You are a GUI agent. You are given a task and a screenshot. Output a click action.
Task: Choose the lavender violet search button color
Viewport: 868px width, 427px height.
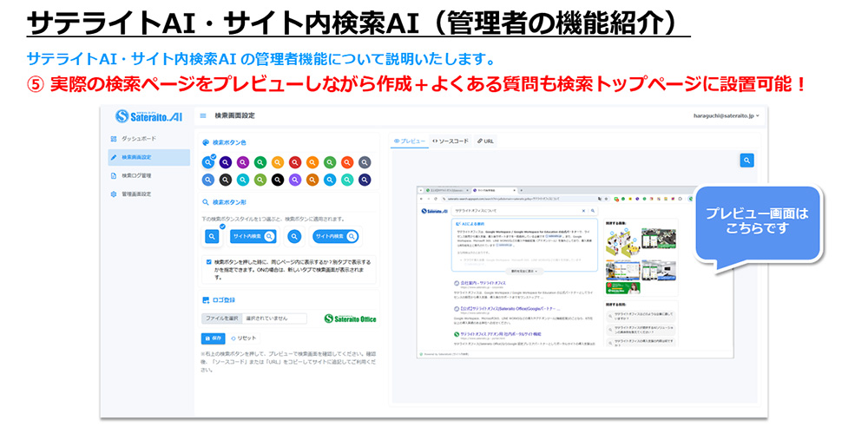tap(294, 180)
